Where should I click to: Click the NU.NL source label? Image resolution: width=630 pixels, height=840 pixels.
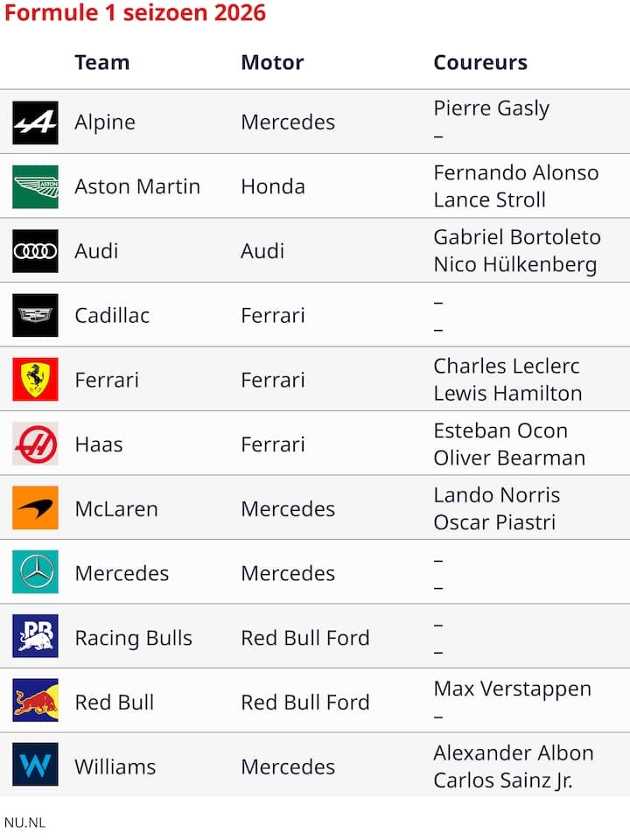coord(25,822)
